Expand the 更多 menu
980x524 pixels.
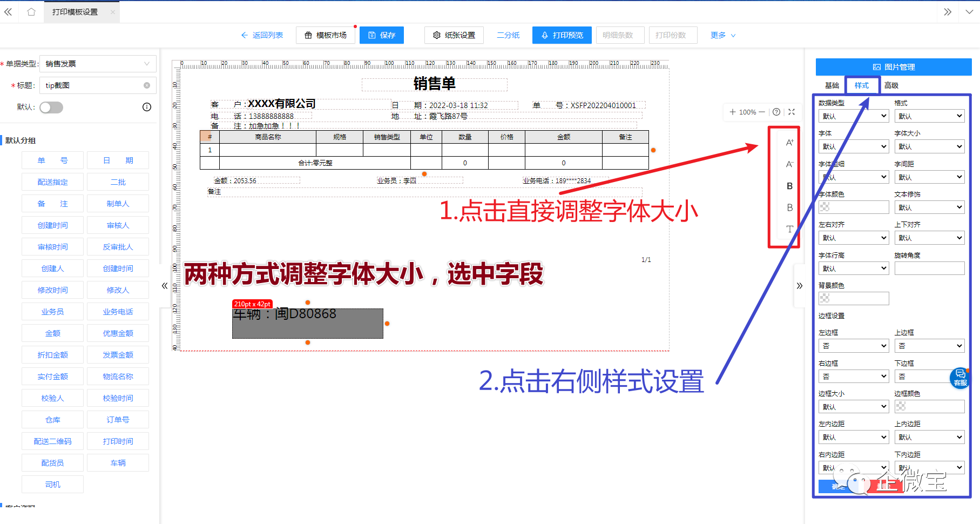pos(722,35)
